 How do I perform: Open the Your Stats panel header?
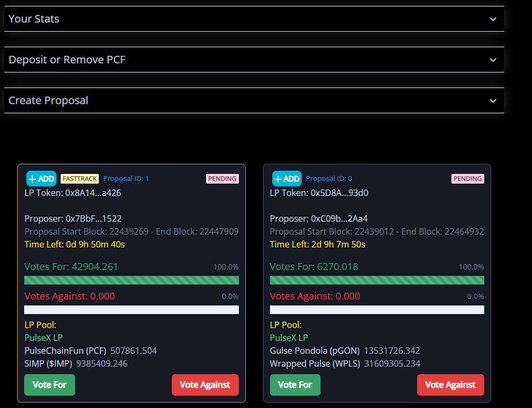(254, 19)
